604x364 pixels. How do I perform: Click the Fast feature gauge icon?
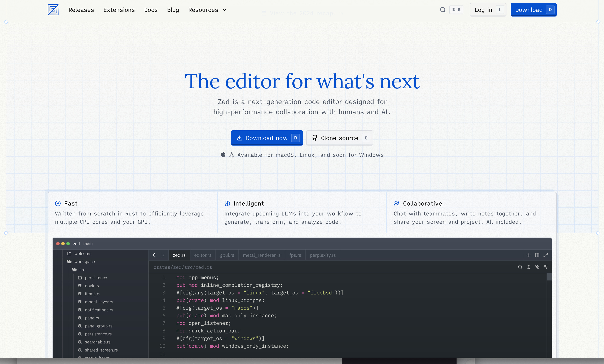pos(58,203)
